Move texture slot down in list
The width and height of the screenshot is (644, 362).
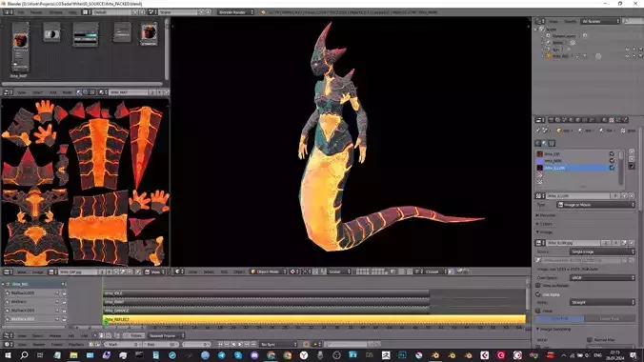pyautogui.click(x=632, y=159)
